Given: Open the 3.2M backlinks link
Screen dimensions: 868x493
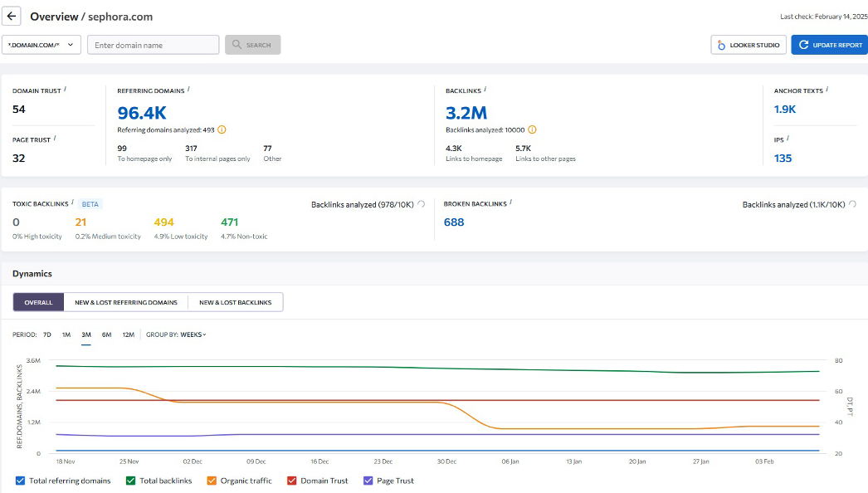Looking at the screenshot, I should pos(466,113).
